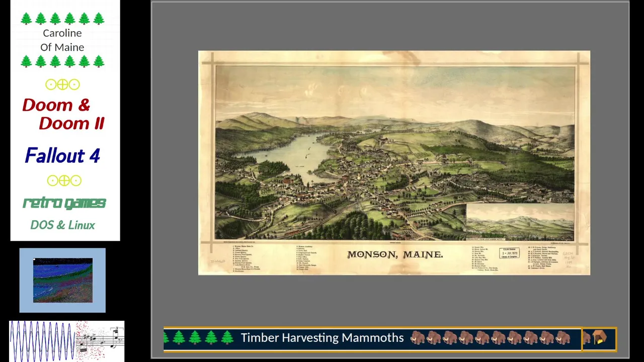Screen dimensions: 644x362
Task: Click the hut icon at banner's end
Action: [599, 338]
